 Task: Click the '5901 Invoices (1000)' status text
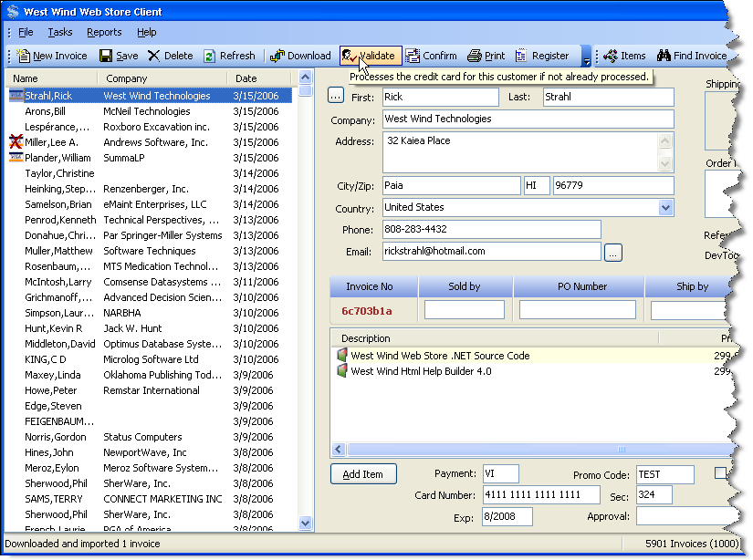tap(692, 544)
